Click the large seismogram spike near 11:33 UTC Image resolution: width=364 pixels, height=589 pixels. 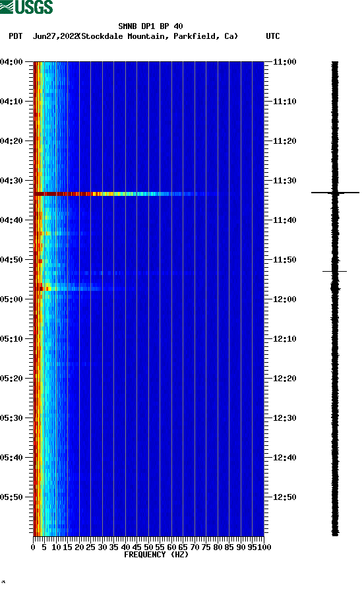point(335,193)
